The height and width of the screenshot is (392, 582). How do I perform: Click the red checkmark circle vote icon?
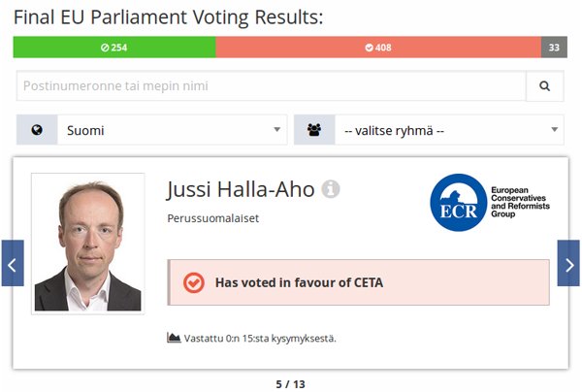coord(193,282)
